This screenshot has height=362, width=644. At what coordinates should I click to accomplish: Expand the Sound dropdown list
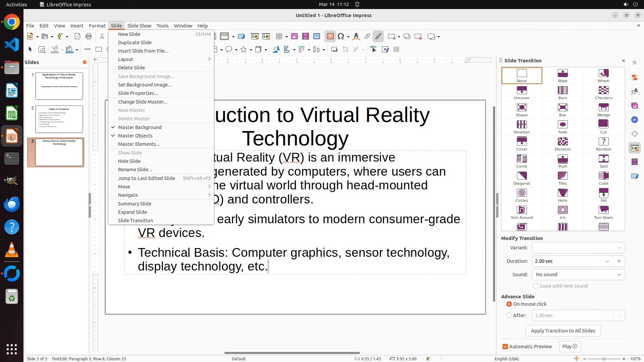coord(578,275)
